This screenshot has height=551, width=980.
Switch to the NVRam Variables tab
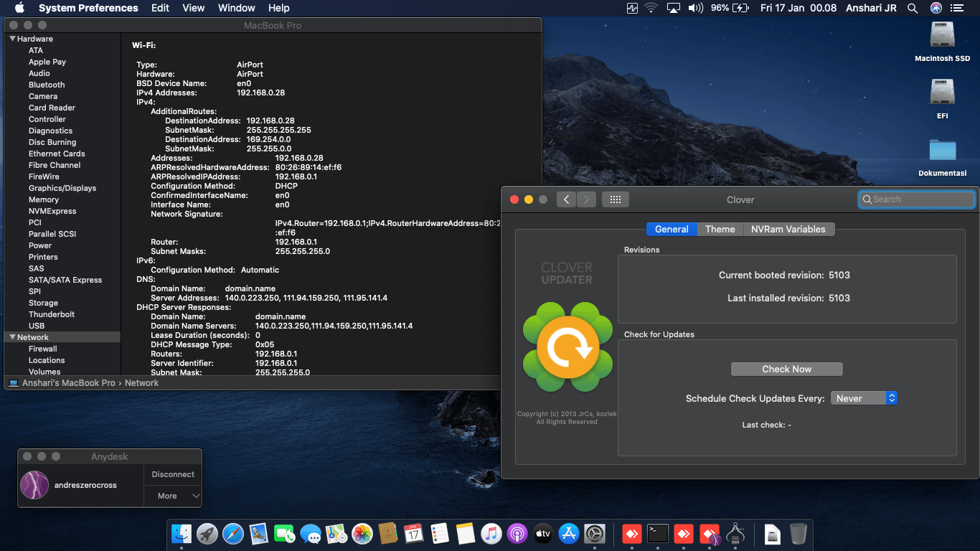788,229
